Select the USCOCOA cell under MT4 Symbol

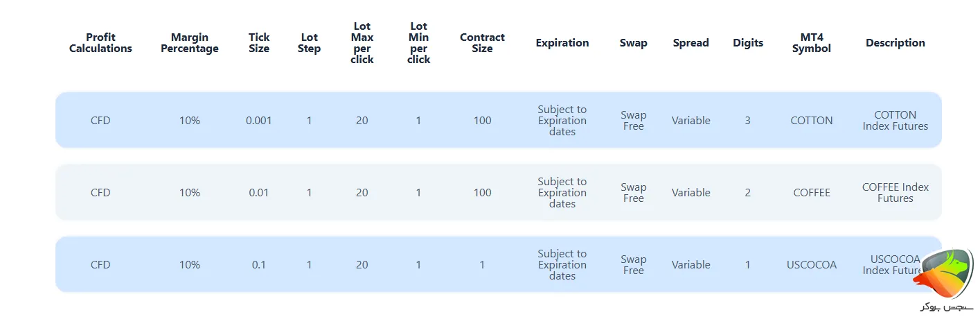[811, 265]
